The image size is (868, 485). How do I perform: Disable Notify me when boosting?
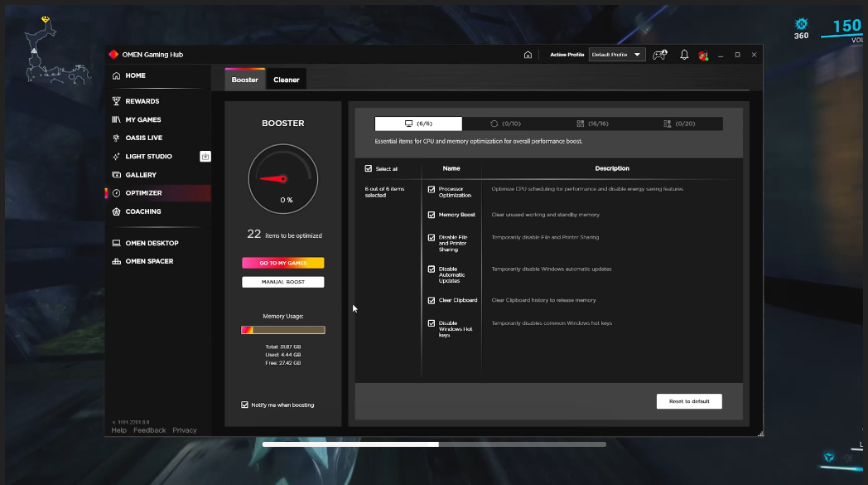coord(244,405)
